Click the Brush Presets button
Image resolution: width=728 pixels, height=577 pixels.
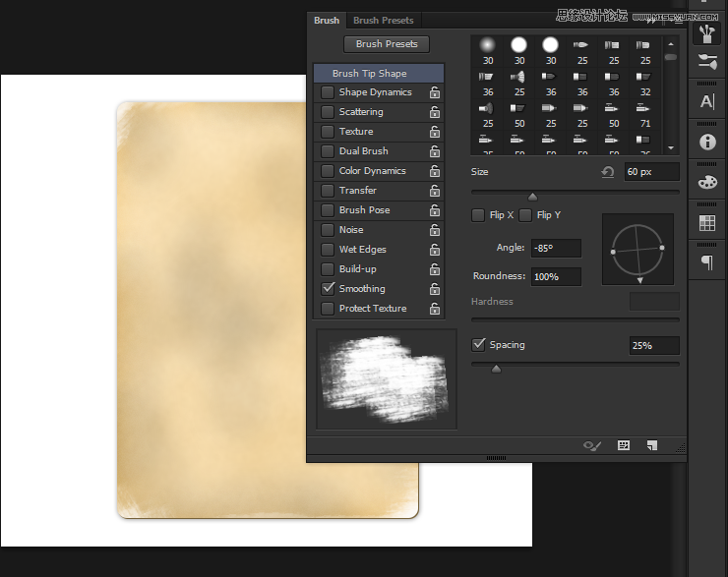(387, 44)
